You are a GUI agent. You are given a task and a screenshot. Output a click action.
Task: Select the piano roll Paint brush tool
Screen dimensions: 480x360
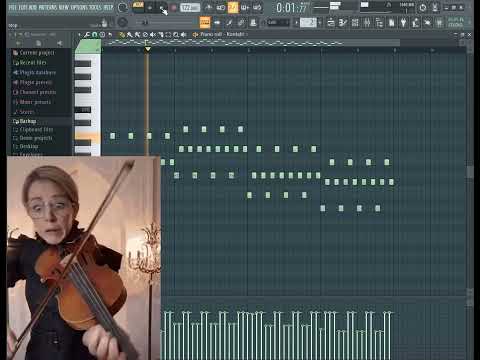129,34
